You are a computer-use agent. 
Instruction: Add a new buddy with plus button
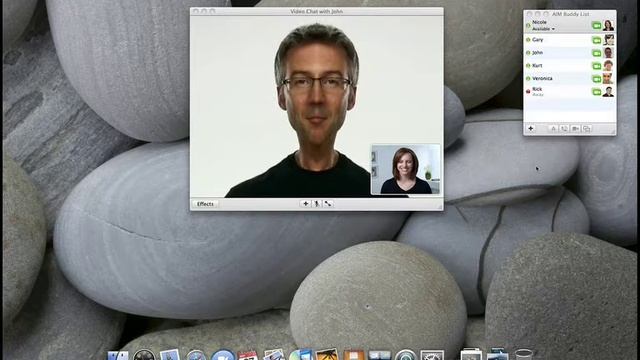531,129
